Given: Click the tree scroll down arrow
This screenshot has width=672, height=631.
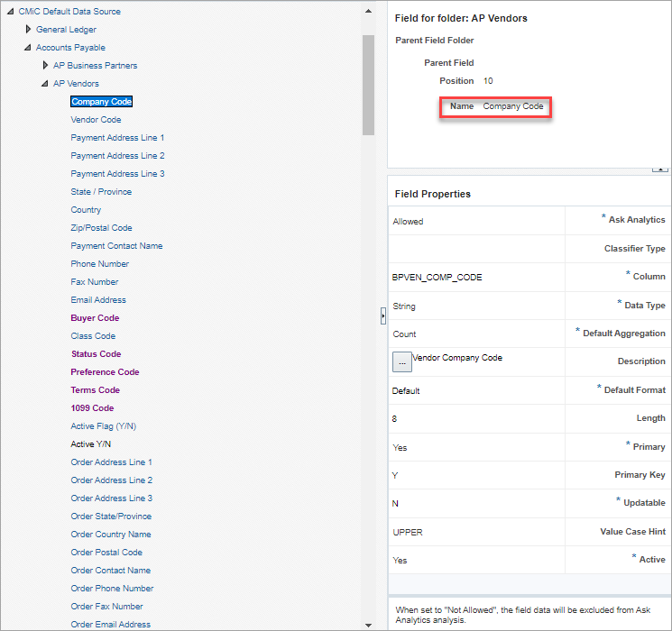Looking at the screenshot, I should pyautogui.click(x=368, y=625).
